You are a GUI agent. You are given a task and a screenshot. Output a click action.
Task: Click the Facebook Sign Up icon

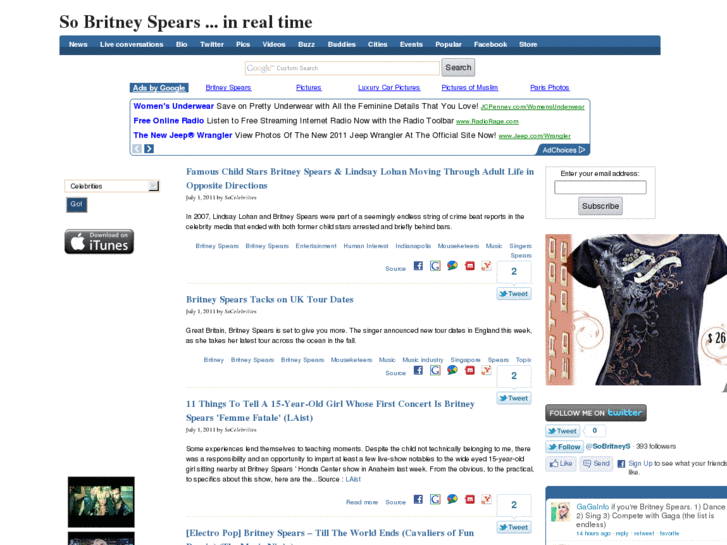point(621,463)
